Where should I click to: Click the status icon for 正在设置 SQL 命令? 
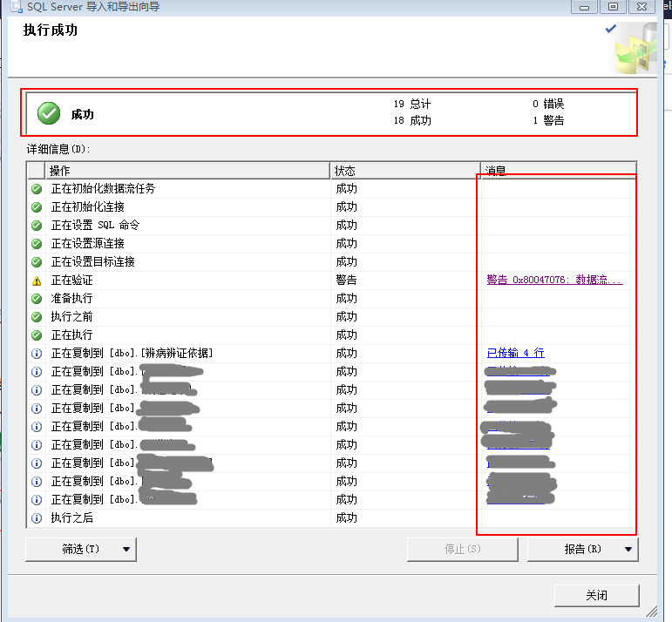point(37,226)
